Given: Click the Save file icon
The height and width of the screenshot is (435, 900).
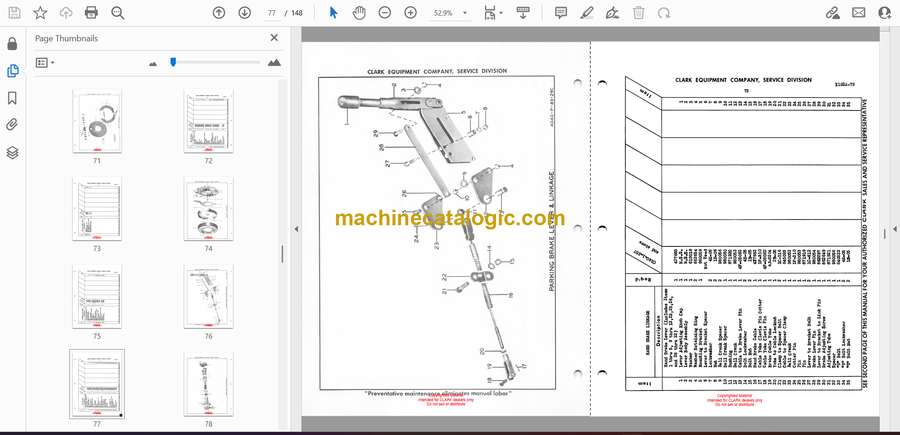Looking at the screenshot, I should click(x=14, y=13).
